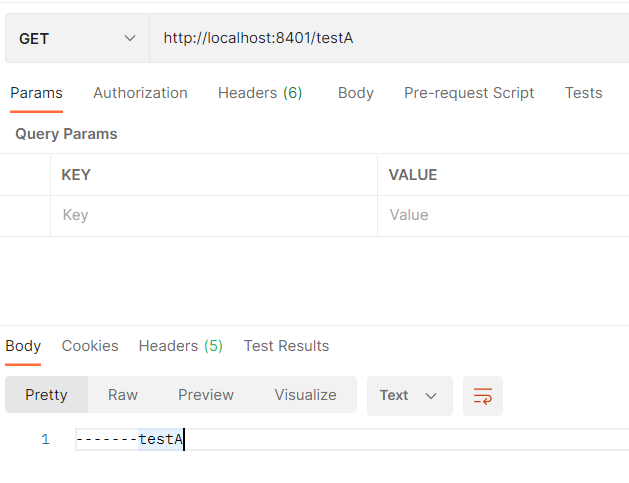The height and width of the screenshot is (483, 629).
Task: Click the request URL field
Action: 389,39
